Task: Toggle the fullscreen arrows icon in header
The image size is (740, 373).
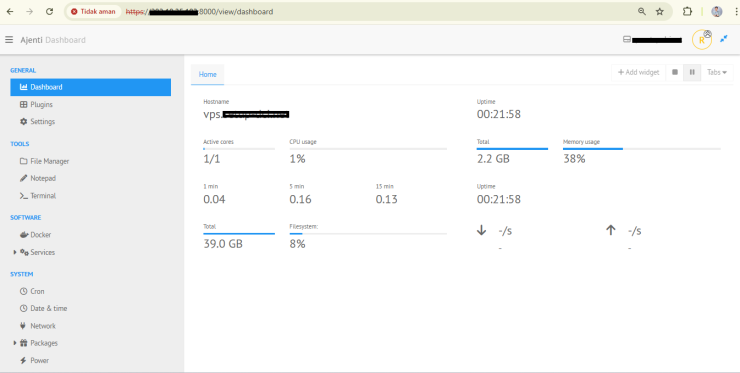Action: (723, 39)
